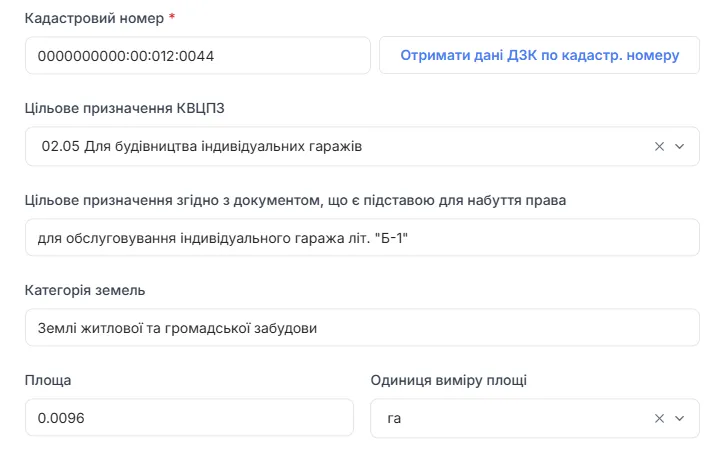Click the 'Площа' label

(48, 380)
